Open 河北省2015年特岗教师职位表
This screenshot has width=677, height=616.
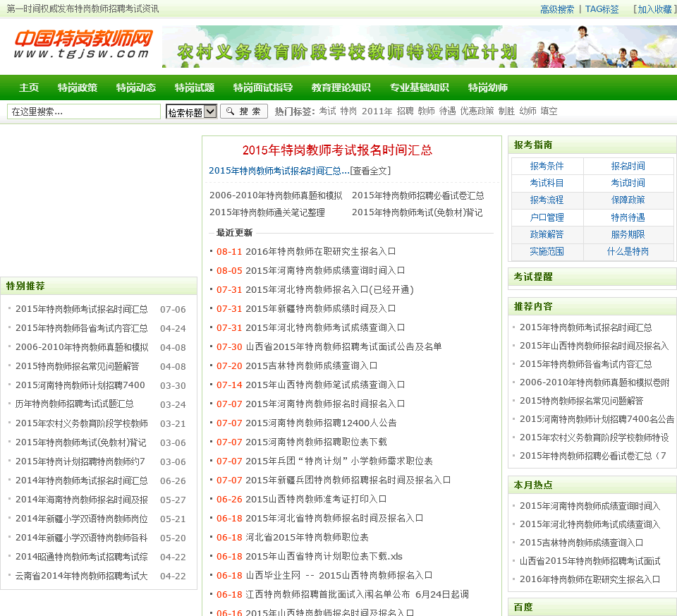tap(307, 538)
